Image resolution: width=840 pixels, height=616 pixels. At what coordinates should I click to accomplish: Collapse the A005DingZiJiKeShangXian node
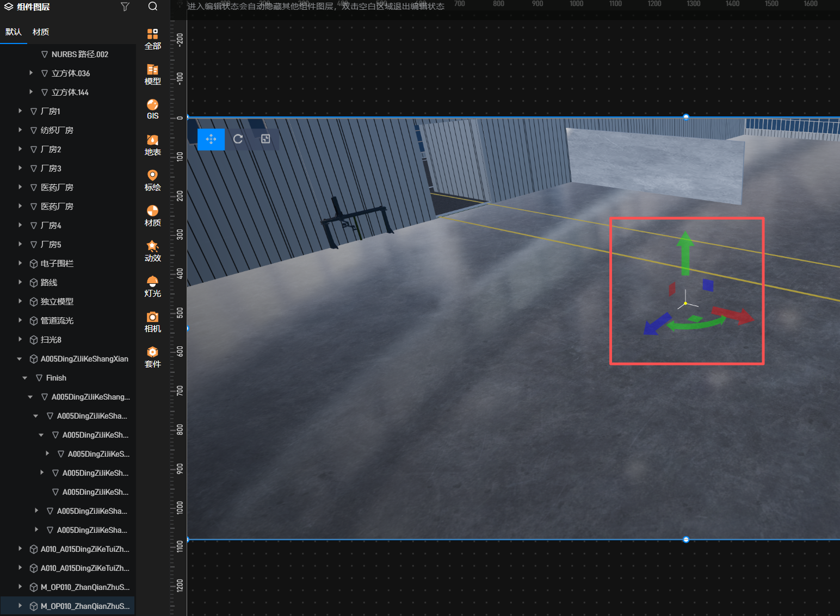point(20,359)
